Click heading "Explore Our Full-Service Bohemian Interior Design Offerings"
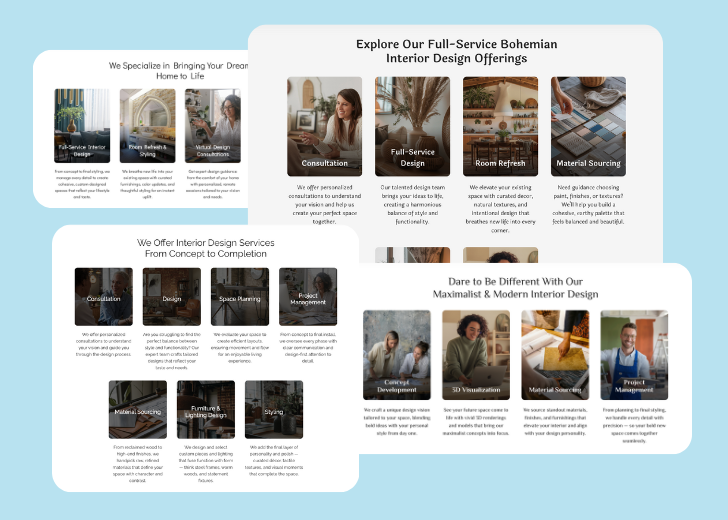The height and width of the screenshot is (520, 728). coord(456,51)
